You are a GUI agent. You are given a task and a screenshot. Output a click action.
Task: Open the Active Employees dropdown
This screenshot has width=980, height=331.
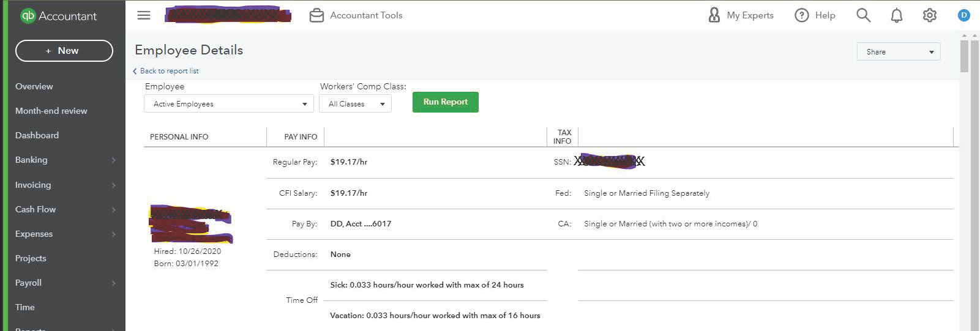[230, 104]
